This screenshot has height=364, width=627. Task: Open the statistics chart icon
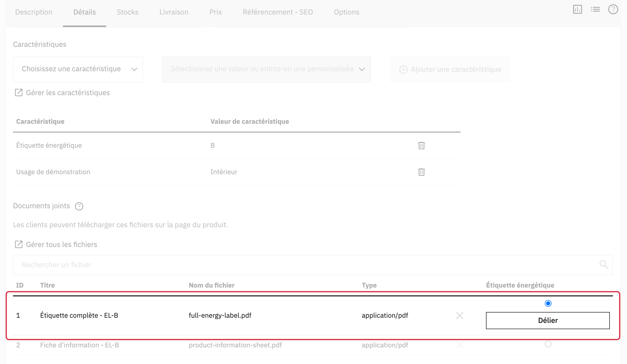(x=577, y=10)
